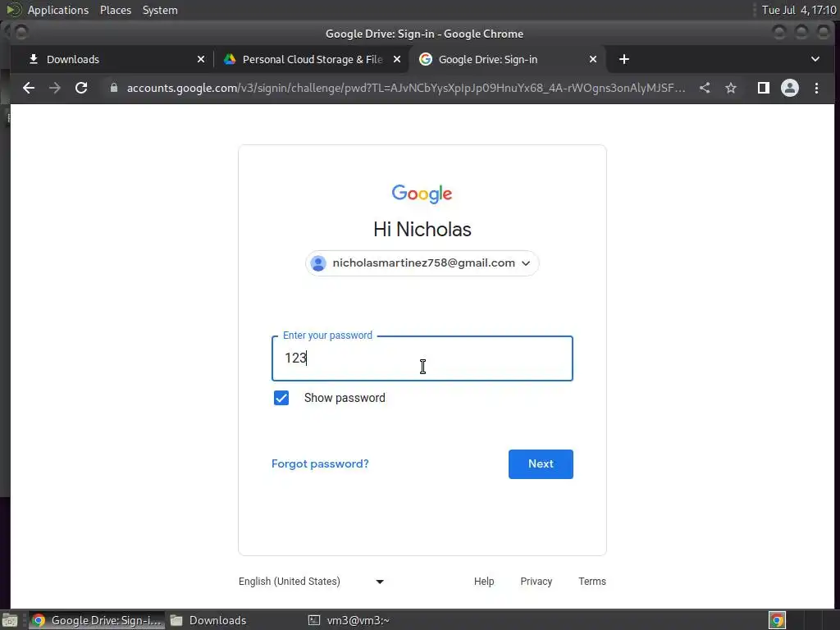
Task: Open the Help link
Action: (484, 582)
